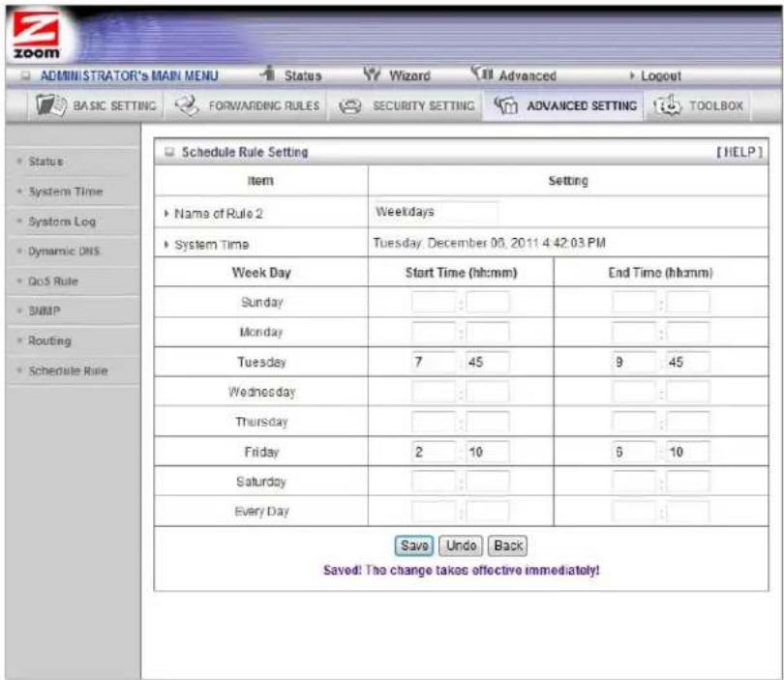Click the Status person icon in main menu
784x680 pixels.
click(268, 74)
